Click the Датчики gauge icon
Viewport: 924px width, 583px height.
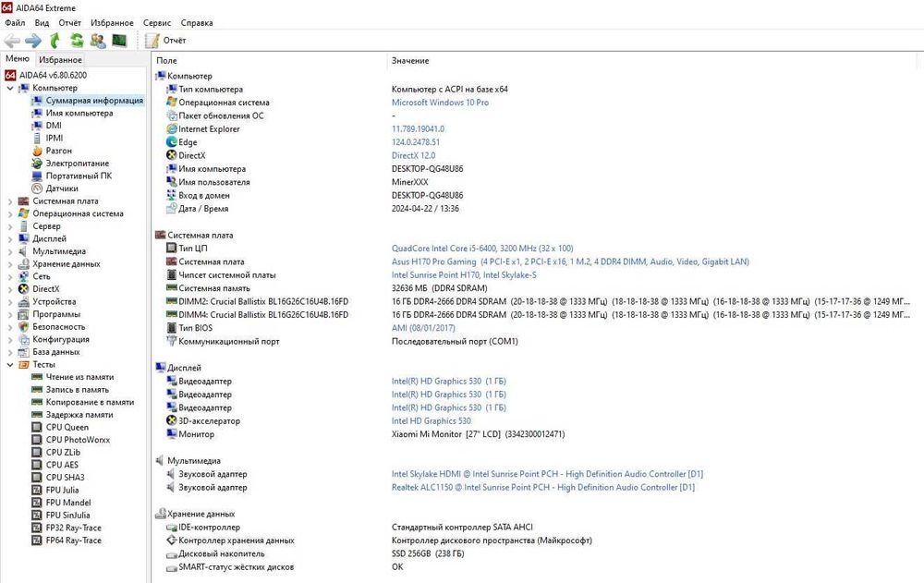point(37,188)
